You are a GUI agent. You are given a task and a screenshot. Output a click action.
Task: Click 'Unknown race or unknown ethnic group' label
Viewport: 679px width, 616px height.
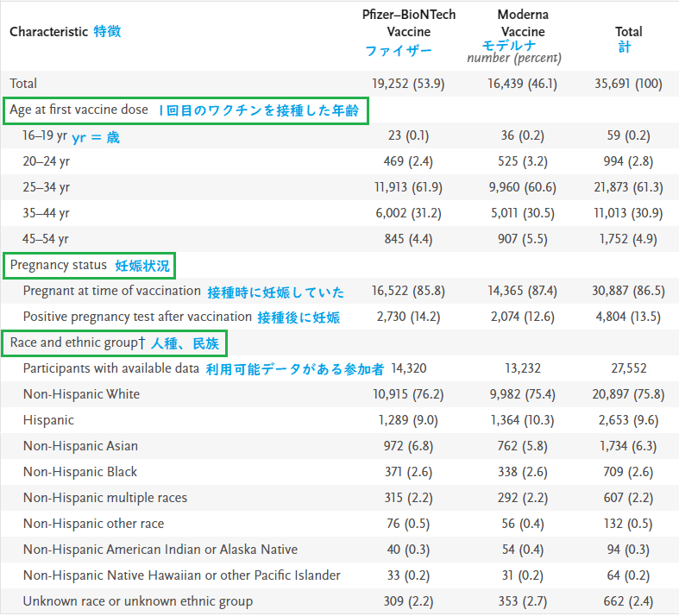click(x=138, y=601)
